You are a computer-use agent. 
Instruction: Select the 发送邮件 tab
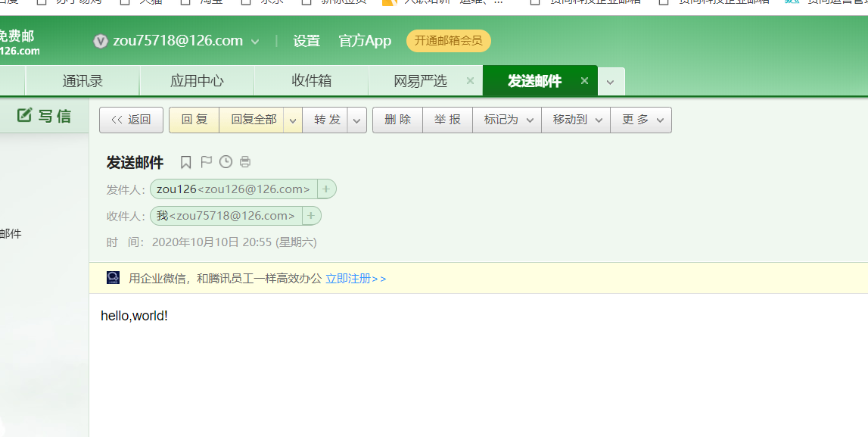coord(534,81)
